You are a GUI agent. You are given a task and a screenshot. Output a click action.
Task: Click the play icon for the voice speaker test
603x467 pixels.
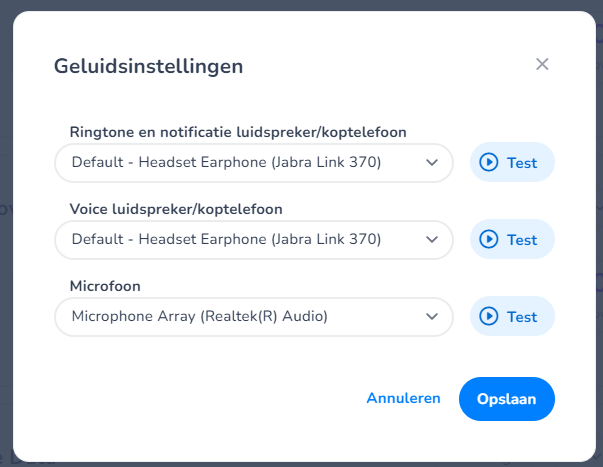coord(489,239)
